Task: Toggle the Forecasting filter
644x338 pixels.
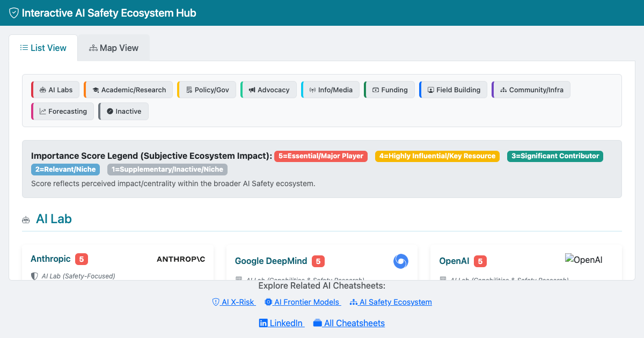Action: pyautogui.click(x=63, y=111)
